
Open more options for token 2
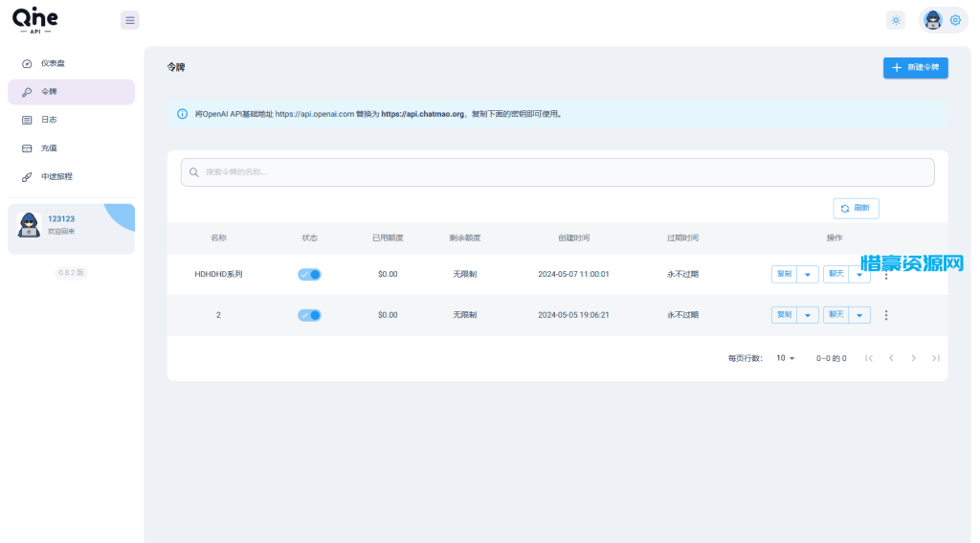[886, 315]
